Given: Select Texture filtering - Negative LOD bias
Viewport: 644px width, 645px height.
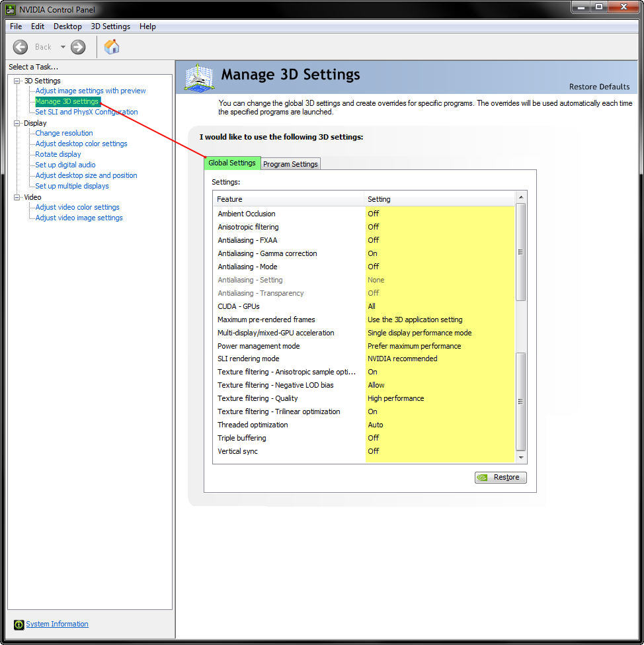Looking at the screenshot, I should (364, 384).
